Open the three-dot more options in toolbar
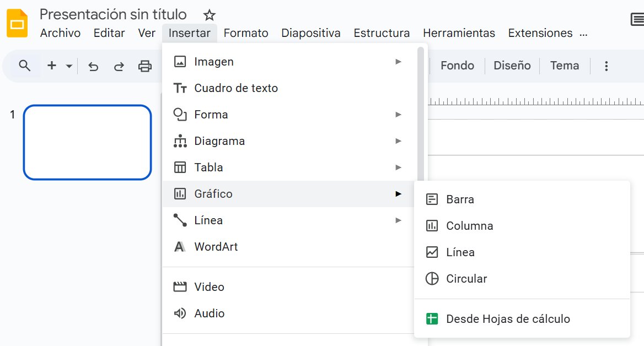Image resolution: width=644 pixels, height=346 pixels. coord(606,66)
